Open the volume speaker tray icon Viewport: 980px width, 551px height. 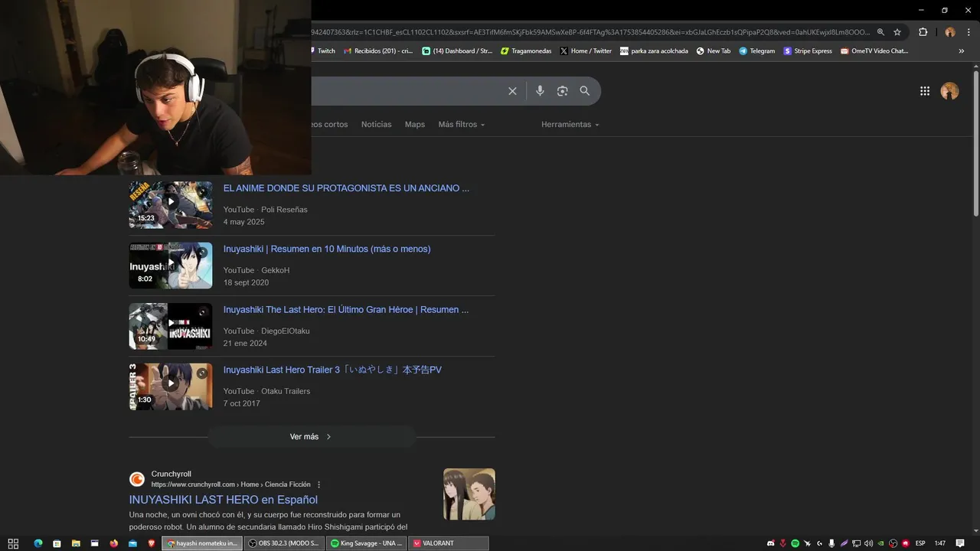click(868, 543)
